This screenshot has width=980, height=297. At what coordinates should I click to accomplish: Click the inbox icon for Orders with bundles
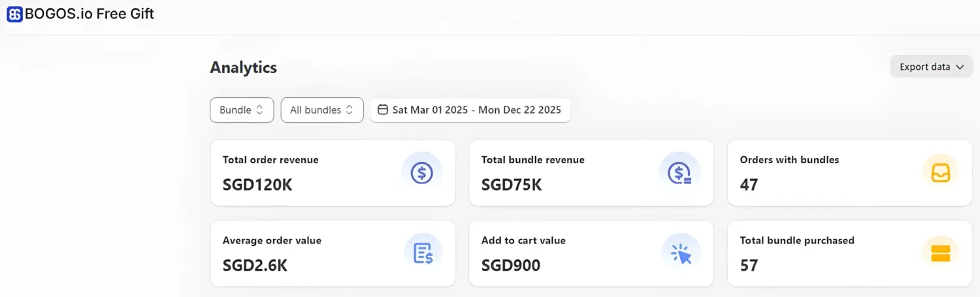click(x=940, y=173)
